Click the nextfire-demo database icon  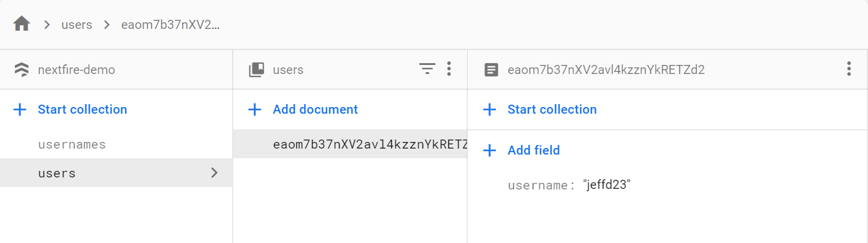[x=21, y=70]
